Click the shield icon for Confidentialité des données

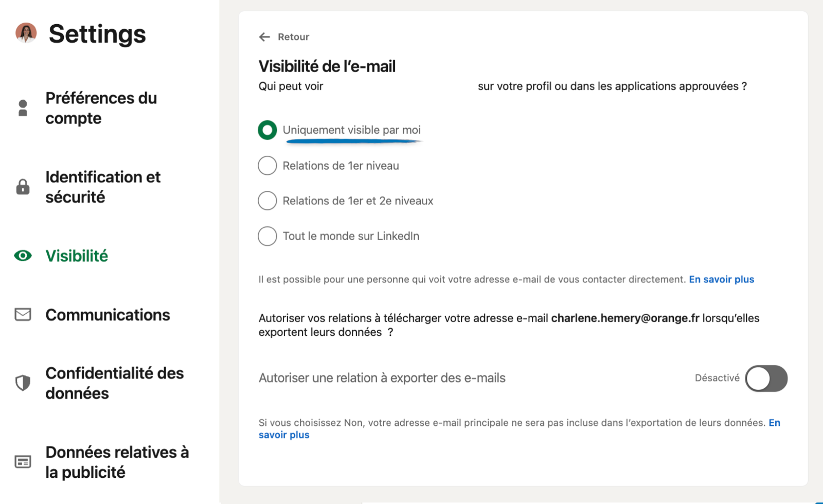[x=23, y=383]
